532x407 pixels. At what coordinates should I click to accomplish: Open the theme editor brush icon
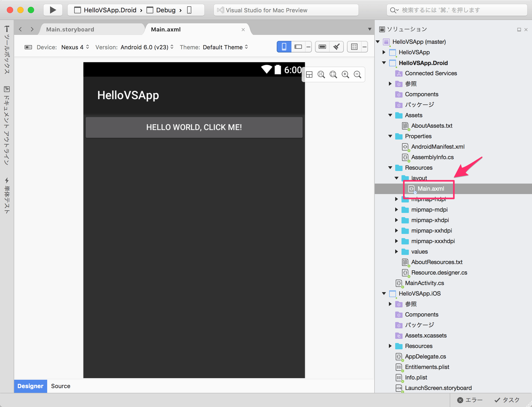point(336,47)
